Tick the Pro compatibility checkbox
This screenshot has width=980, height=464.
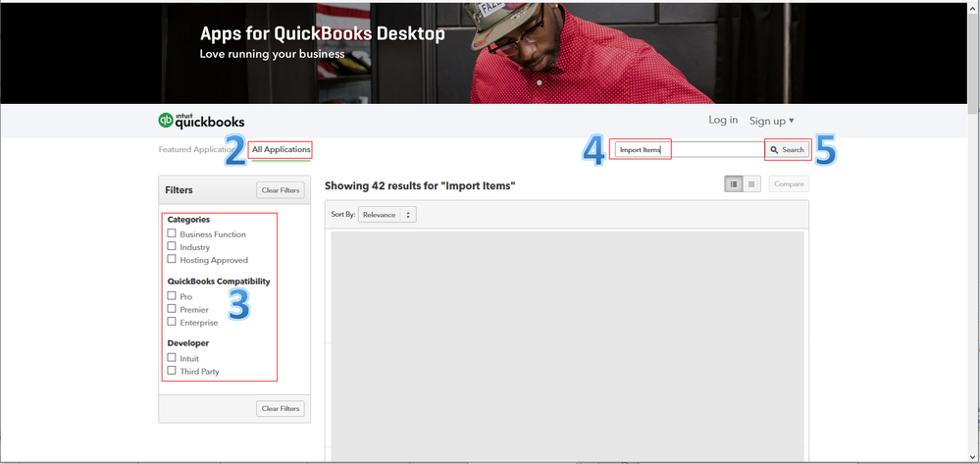click(172, 296)
